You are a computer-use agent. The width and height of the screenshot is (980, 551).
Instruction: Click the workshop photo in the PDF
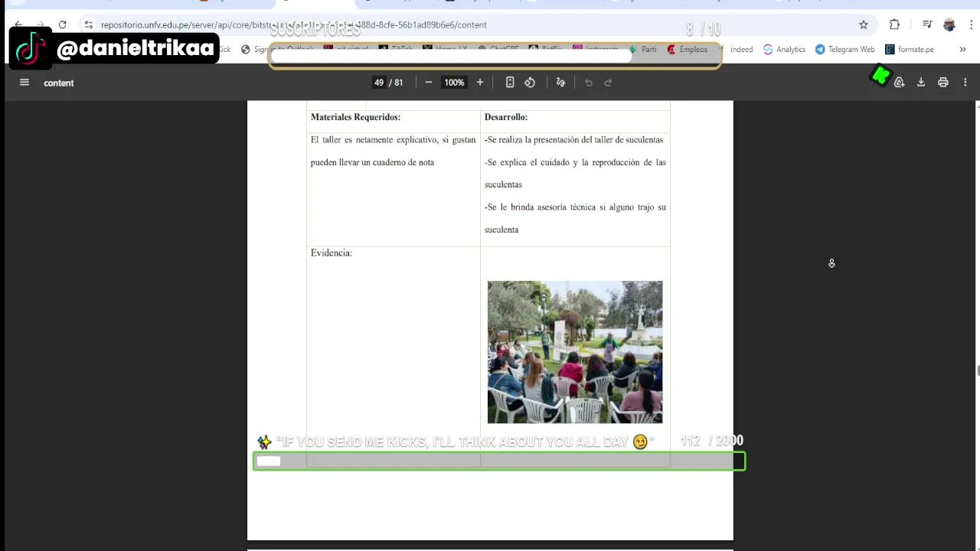click(x=575, y=352)
